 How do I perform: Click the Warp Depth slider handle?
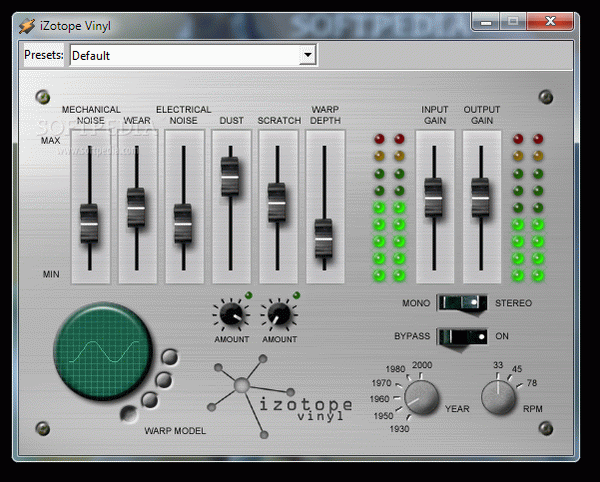click(x=324, y=239)
